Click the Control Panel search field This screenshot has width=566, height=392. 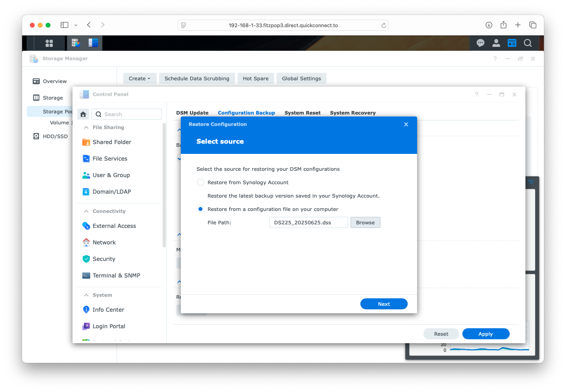point(127,114)
